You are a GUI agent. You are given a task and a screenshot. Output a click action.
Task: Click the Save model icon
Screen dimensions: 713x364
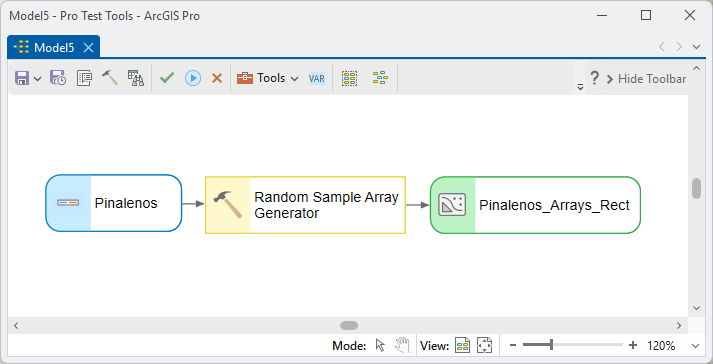pyautogui.click(x=22, y=78)
